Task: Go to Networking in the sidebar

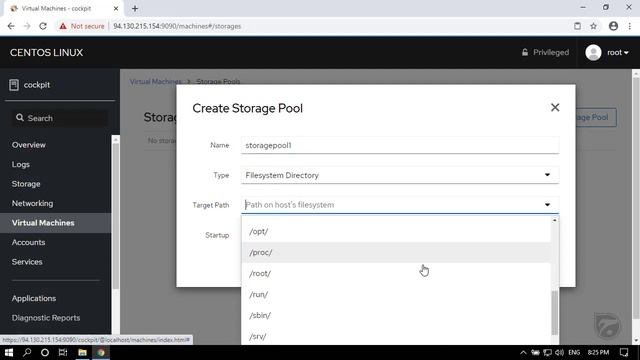Action: [32, 203]
